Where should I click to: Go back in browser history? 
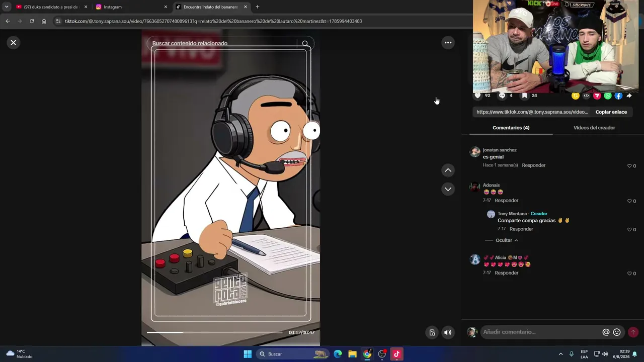[8, 21]
